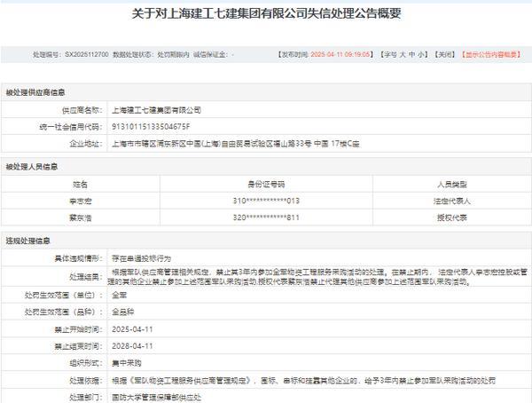Click the department 国防大学管理保障部供应处
The width and height of the screenshot is (532, 403).
156,397
